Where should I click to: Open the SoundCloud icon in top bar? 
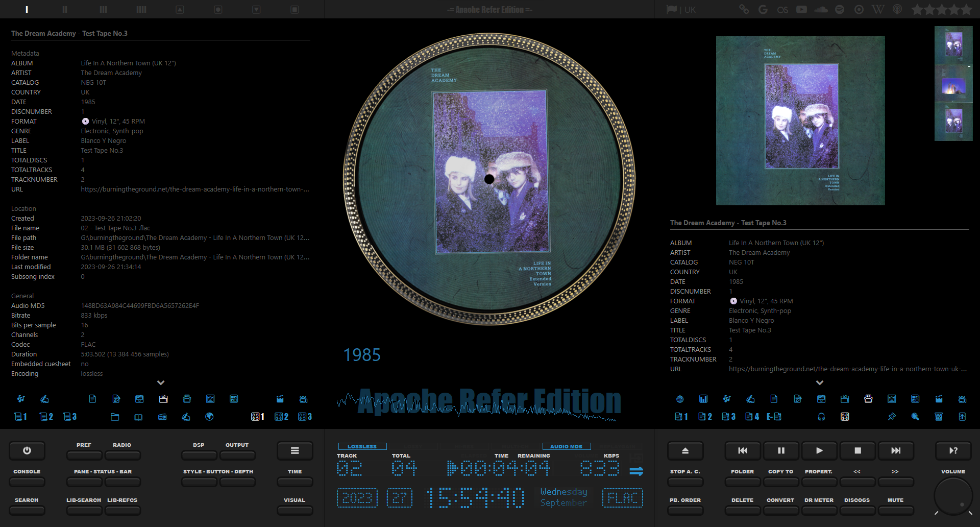[821, 9]
